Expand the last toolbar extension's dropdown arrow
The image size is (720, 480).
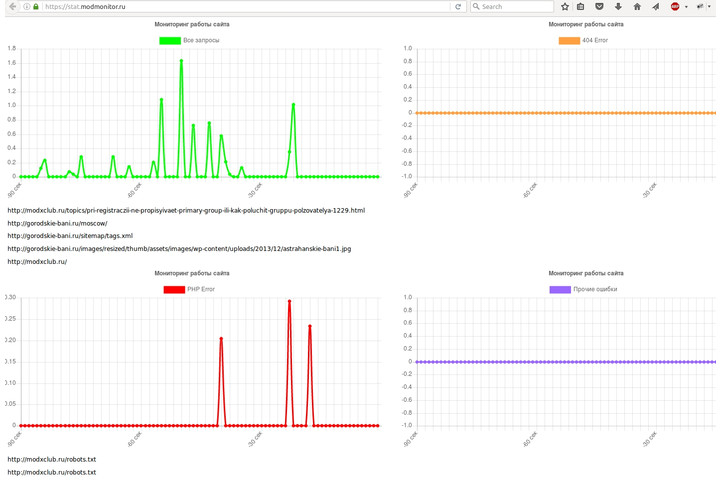coord(711,7)
